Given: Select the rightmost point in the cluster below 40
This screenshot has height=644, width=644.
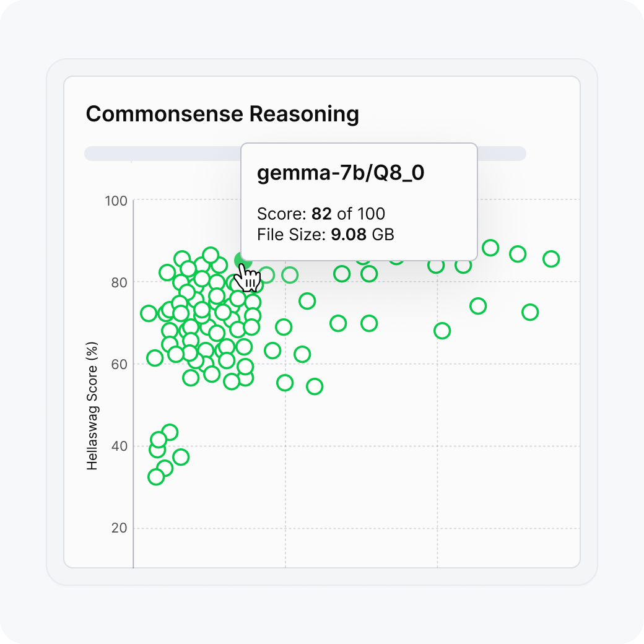Looking at the screenshot, I should (x=181, y=457).
